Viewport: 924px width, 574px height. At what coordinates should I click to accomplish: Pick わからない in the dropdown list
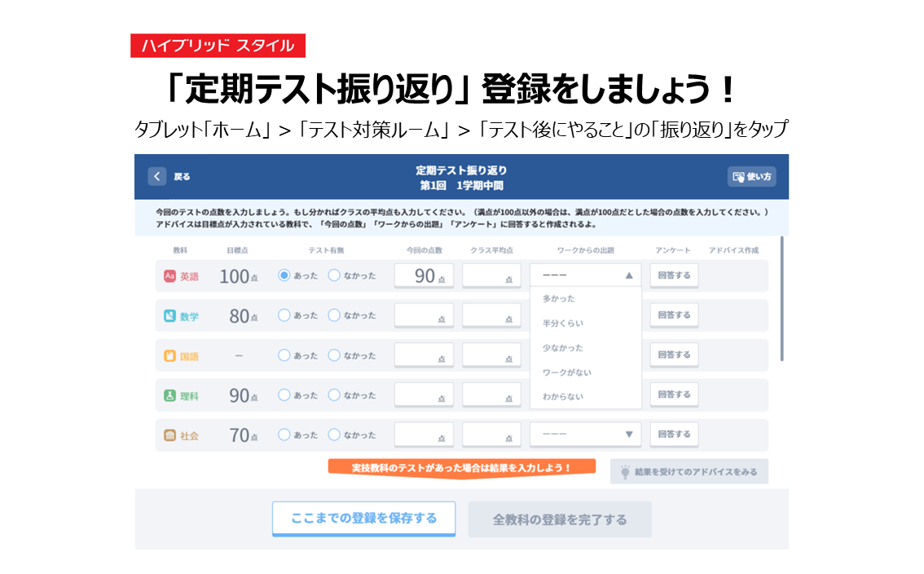(x=563, y=397)
